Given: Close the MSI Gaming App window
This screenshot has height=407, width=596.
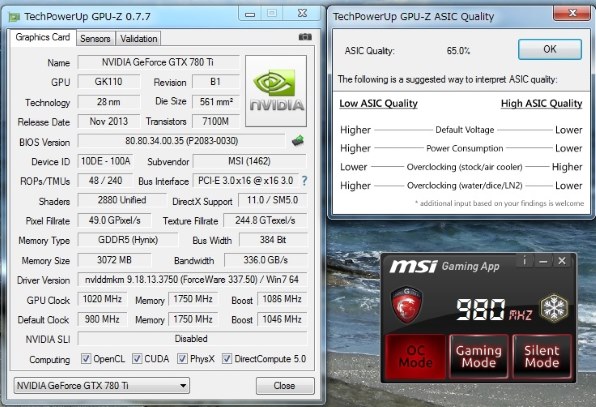Looking at the screenshot, I should 562,261.
